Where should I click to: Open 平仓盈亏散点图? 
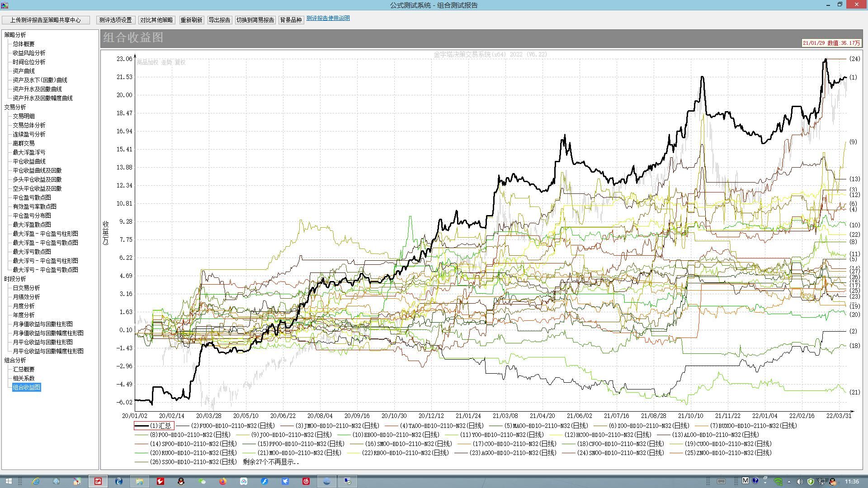point(32,197)
